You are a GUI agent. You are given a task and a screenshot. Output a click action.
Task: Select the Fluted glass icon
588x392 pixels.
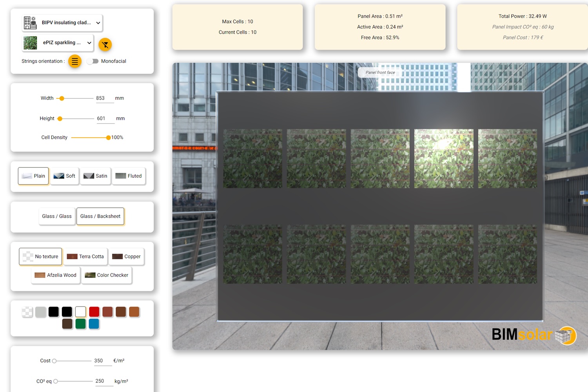120,176
